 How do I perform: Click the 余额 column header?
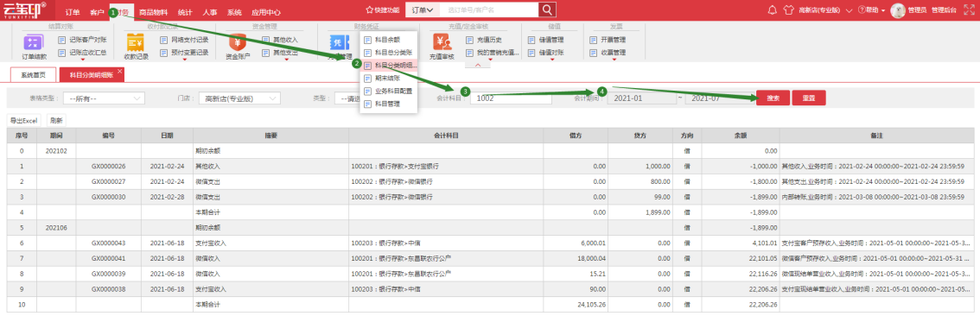(741, 135)
